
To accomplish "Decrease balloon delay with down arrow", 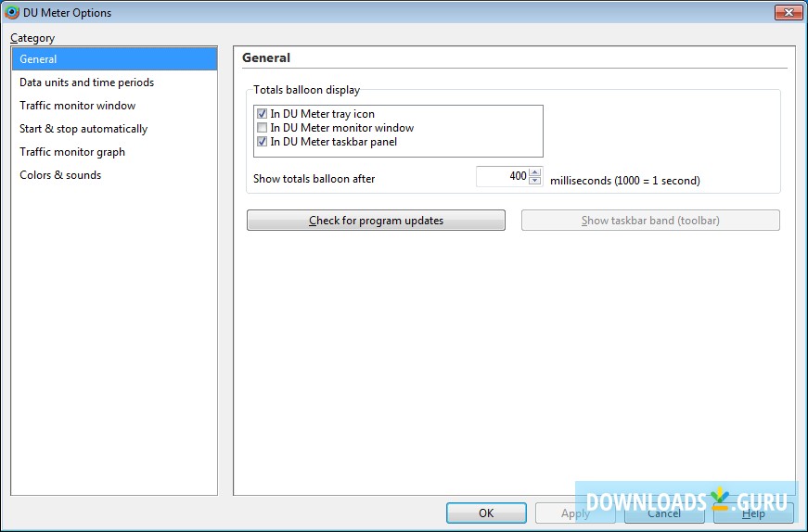I will click(535, 180).
